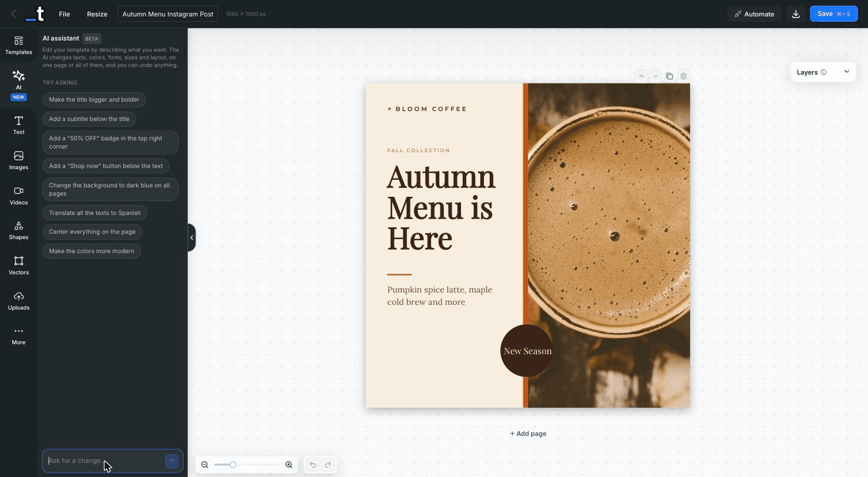Image resolution: width=868 pixels, height=477 pixels.
Task: Collapse the left side panel
Action: click(191, 237)
